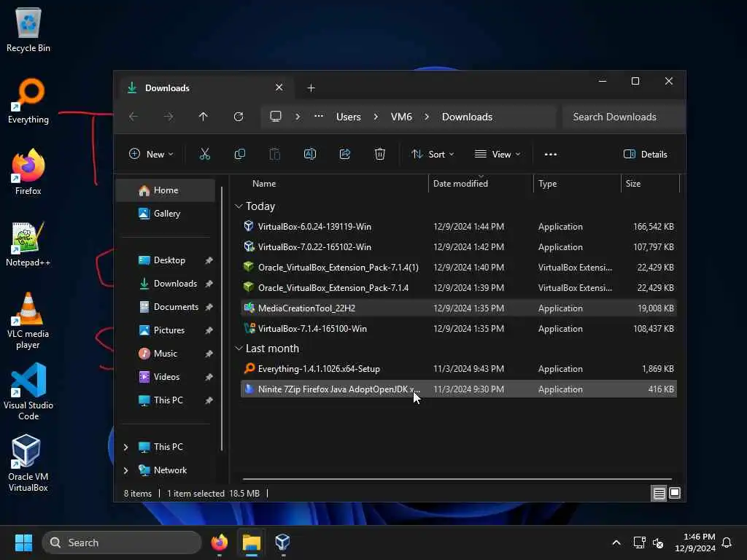
Task: Click the PC monitor icon in address bar
Action: (276, 117)
